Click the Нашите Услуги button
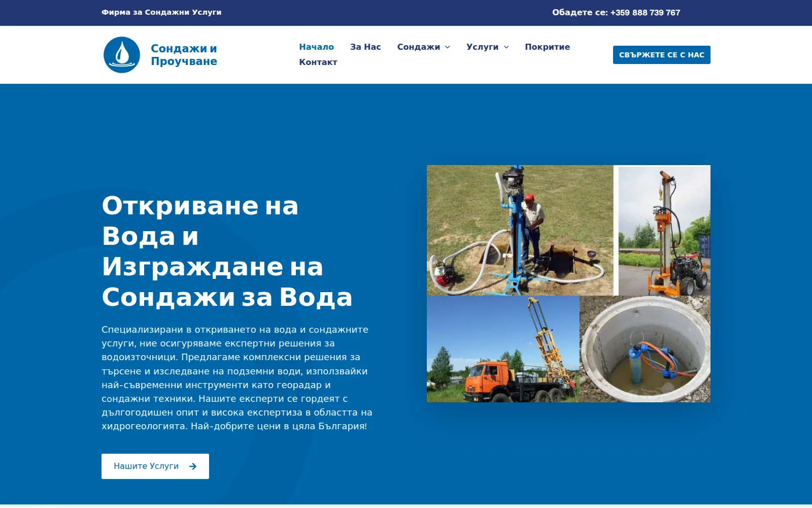 coord(155,466)
